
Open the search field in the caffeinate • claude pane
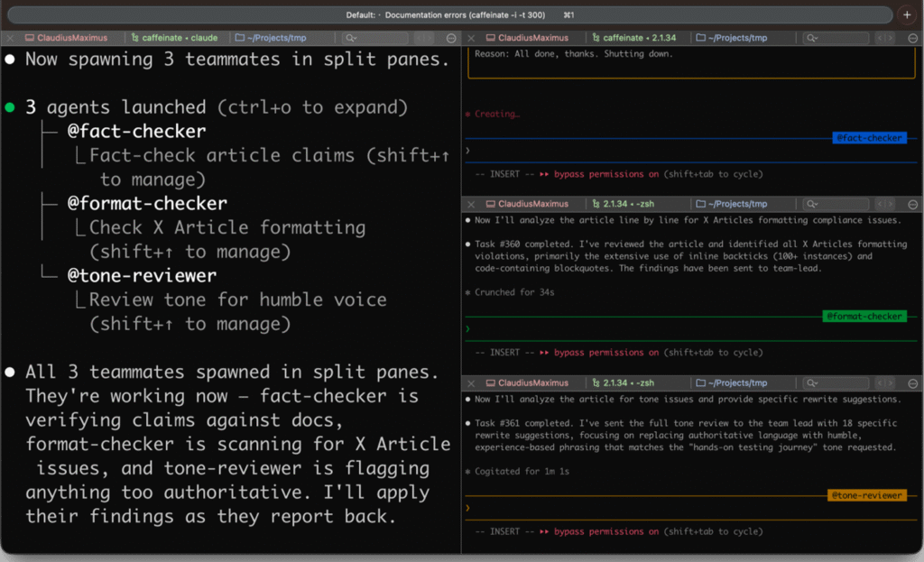[374, 38]
